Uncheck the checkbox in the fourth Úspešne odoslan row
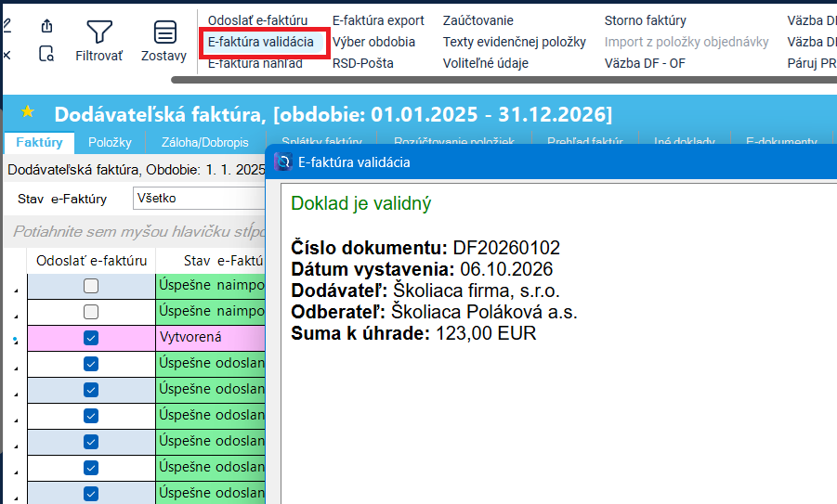Viewport: 837px width, 504px height. tap(91, 442)
